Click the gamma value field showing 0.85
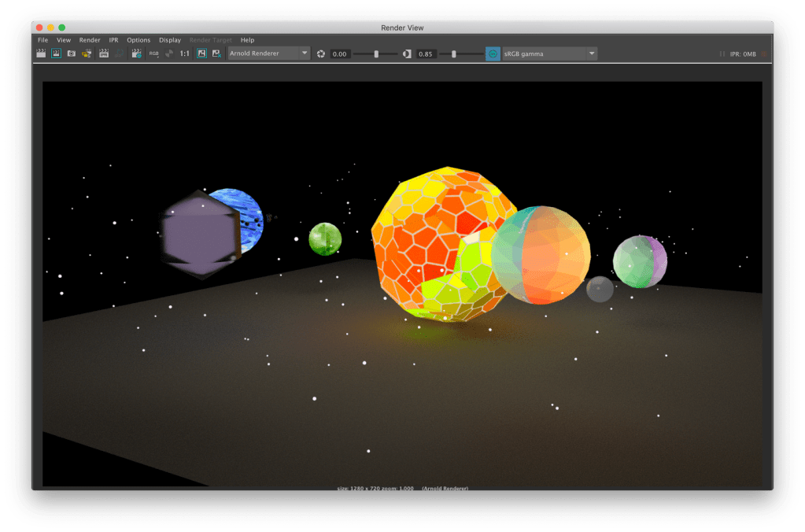 coord(426,54)
